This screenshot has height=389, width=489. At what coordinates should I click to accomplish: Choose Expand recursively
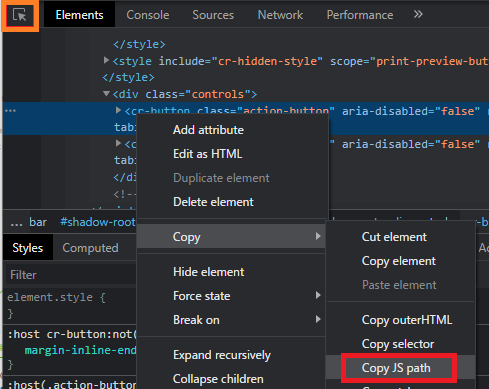pyautogui.click(x=222, y=355)
